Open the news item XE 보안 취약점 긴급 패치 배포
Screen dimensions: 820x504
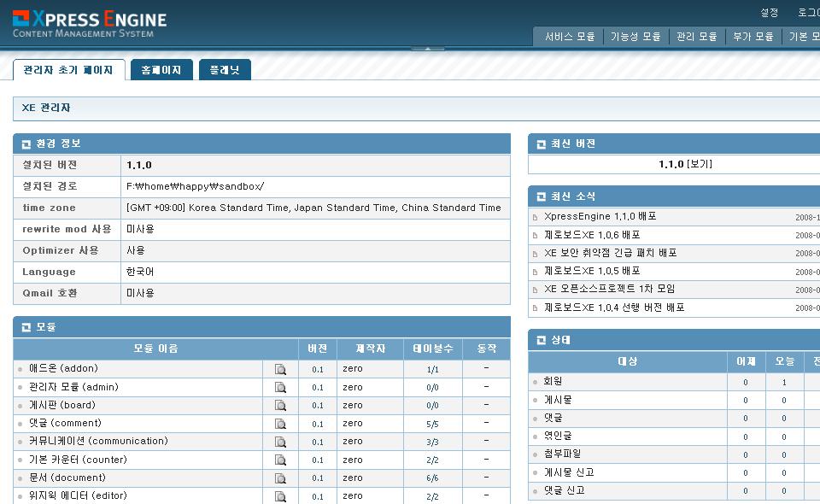pos(610,253)
